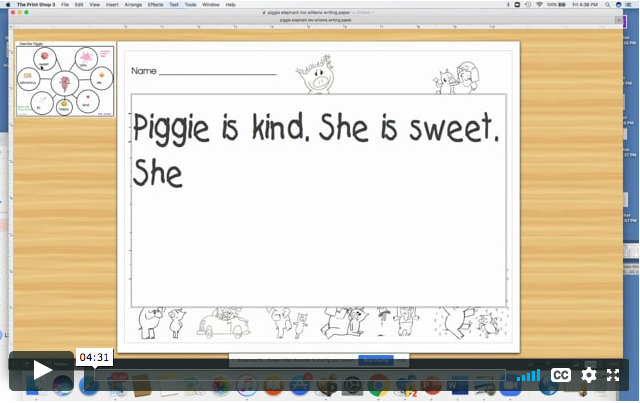This screenshot has width=640, height=403.
Task: Select the Piggie clipart above the text box
Action: [x=316, y=74]
